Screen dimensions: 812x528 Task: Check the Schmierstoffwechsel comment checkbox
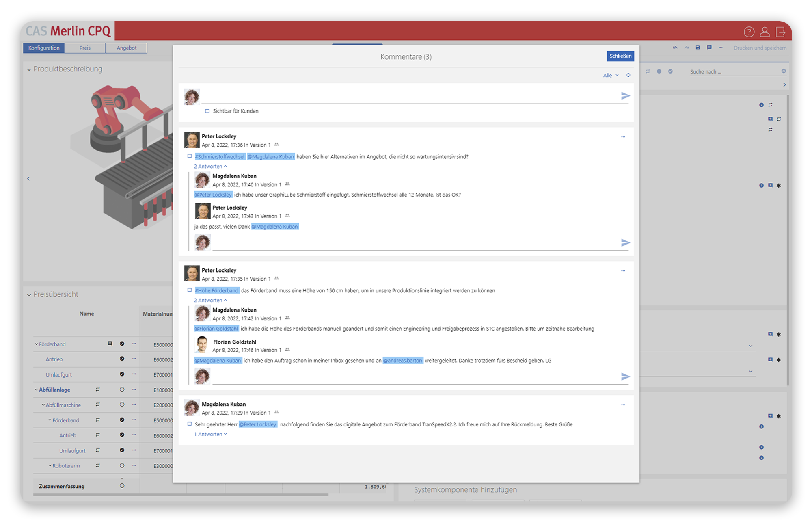(x=190, y=156)
